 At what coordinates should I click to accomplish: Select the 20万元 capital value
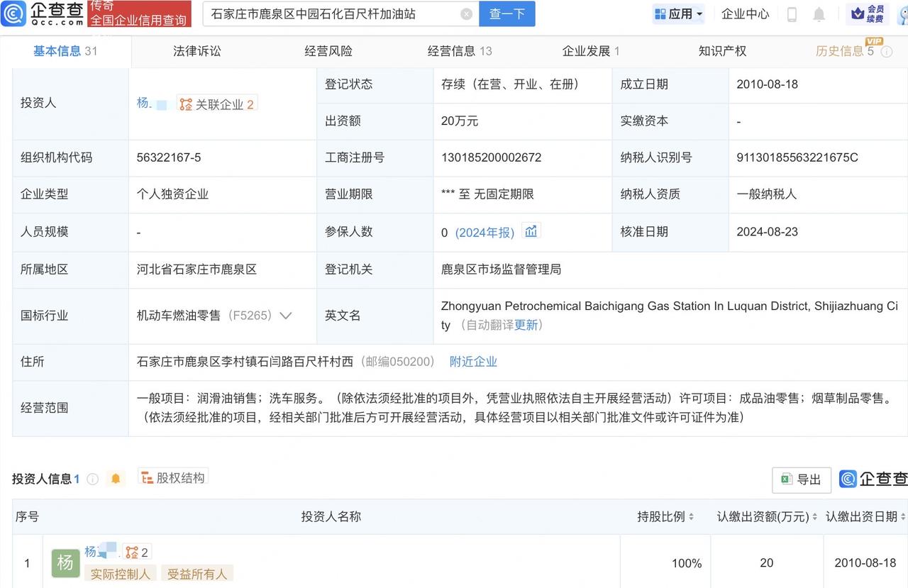tap(460, 121)
